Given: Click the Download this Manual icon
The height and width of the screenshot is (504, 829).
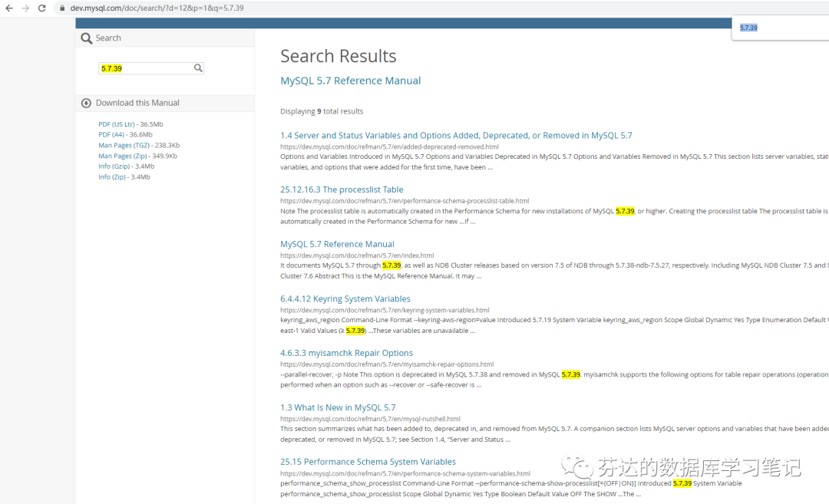Looking at the screenshot, I should point(86,103).
